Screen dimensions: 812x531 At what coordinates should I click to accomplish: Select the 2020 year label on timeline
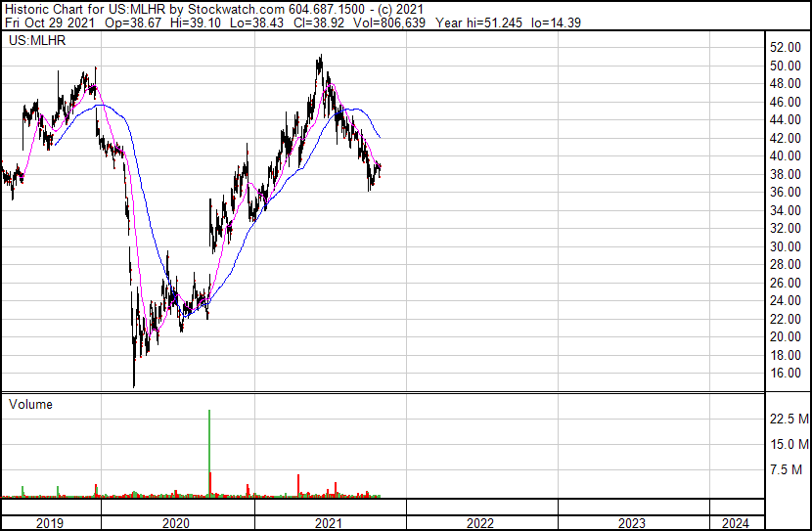pos(176,523)
